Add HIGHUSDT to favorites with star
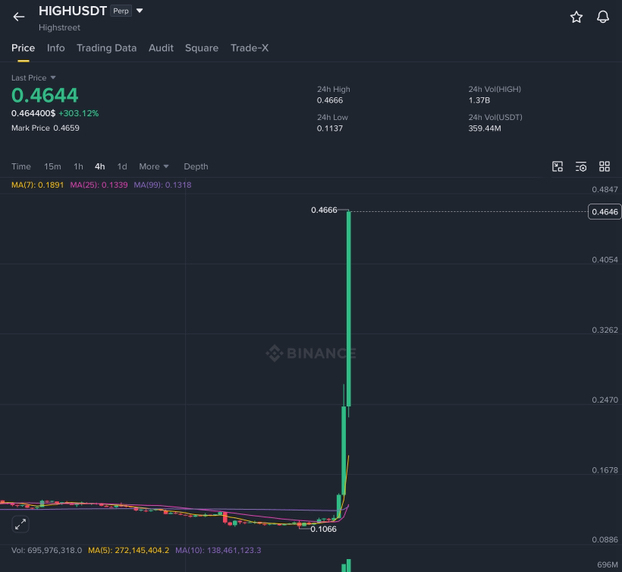This screenshot has width=622, height=572. [576, 17]
